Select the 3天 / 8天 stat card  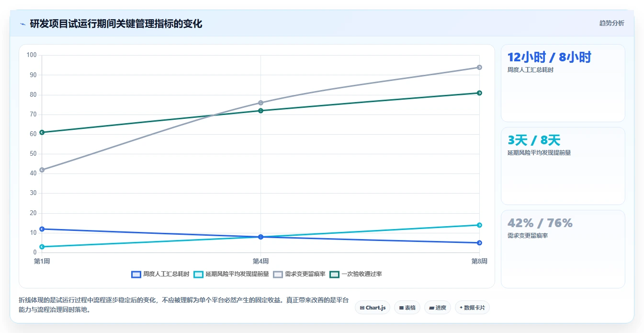click(x=563, y=166)
